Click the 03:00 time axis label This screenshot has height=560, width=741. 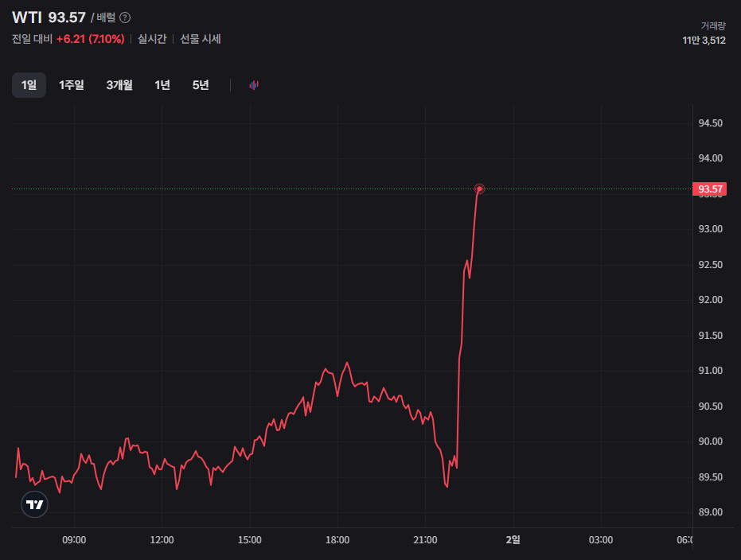click(601, 539)
